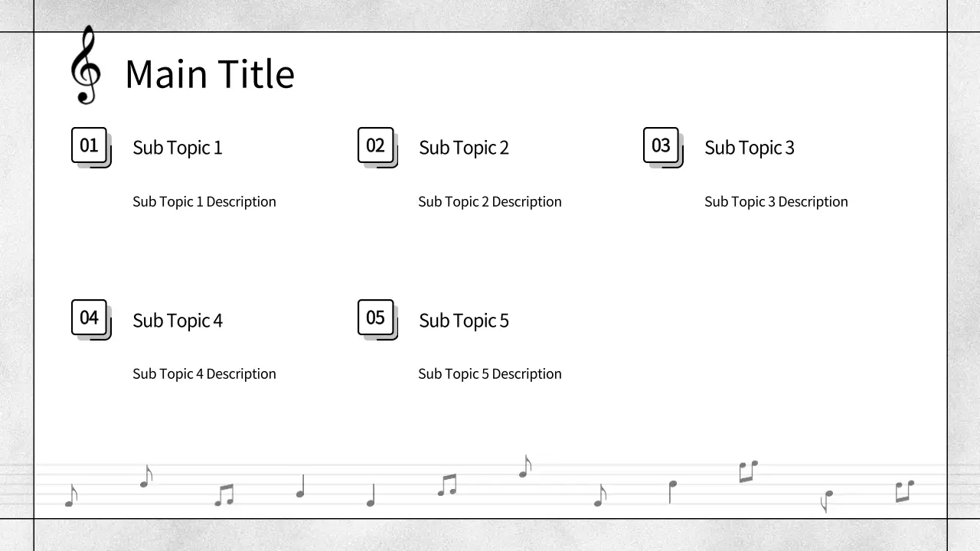This screenshot has width=980, height=551.
Task: Select the Sub Topic 3 heading
Action: (749, 148)
